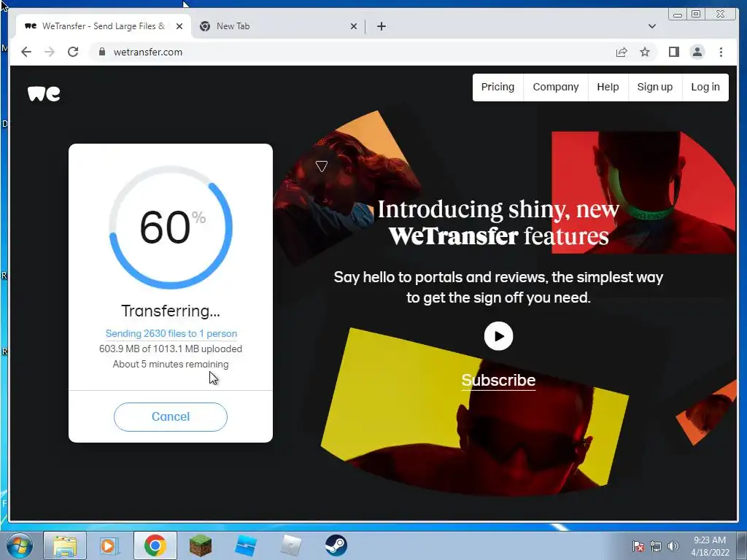This screenshot has width=747, height=560.
Task: Click the Subscribe link
Action: click(498, 380)
